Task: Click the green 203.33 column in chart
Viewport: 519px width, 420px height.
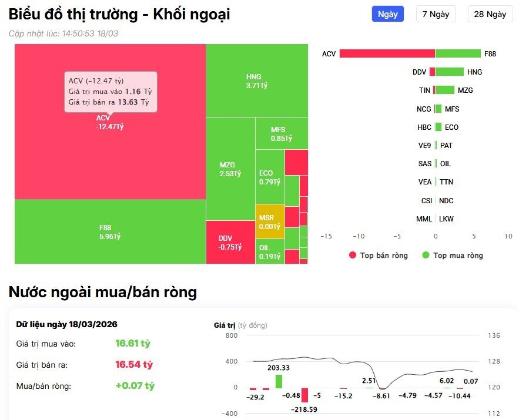Action: (x=279, y=381)
